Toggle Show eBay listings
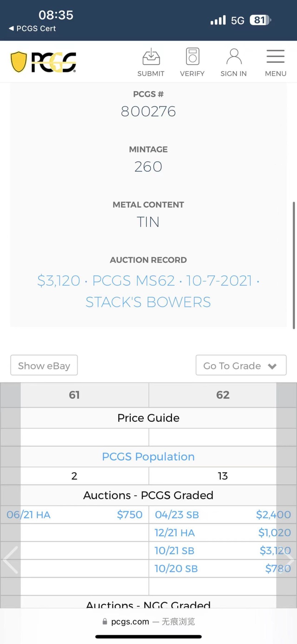This screenshot has width=297, height=644. [x=44, y=365]
